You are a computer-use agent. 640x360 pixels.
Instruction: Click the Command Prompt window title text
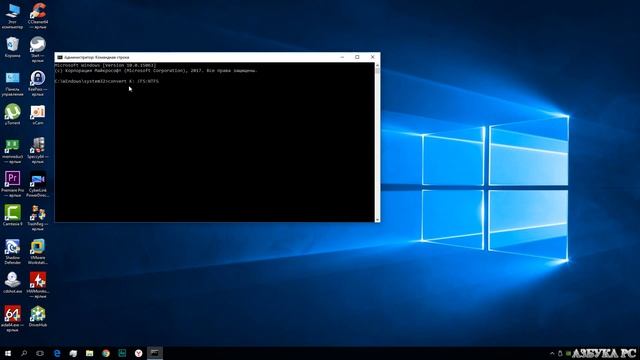pos(97,58)
